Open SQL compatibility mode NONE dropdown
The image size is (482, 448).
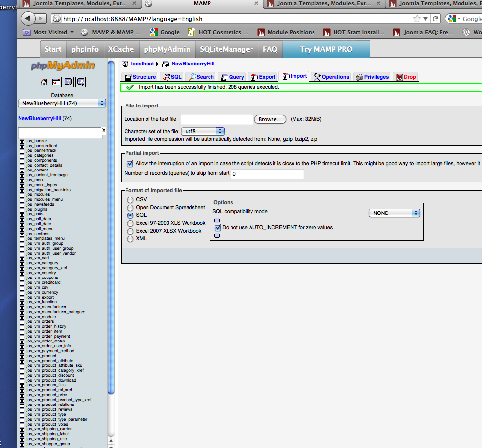pyautogui.click(x=395, y=213)
